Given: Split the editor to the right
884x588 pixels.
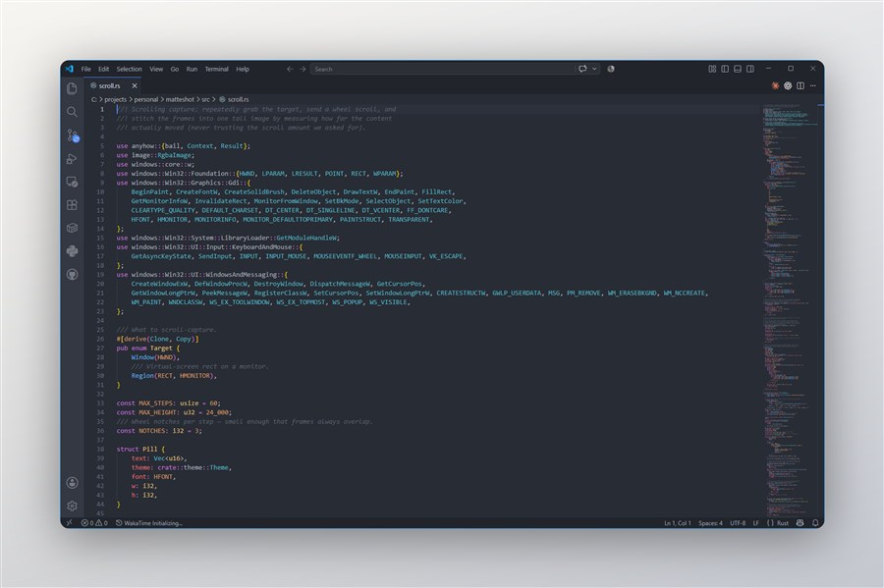Looking at the screenshot, I should point(801,85).
